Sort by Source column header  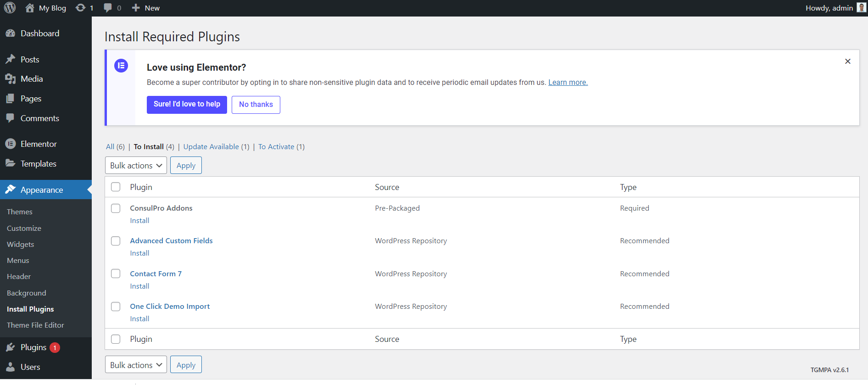coord(387,187)
